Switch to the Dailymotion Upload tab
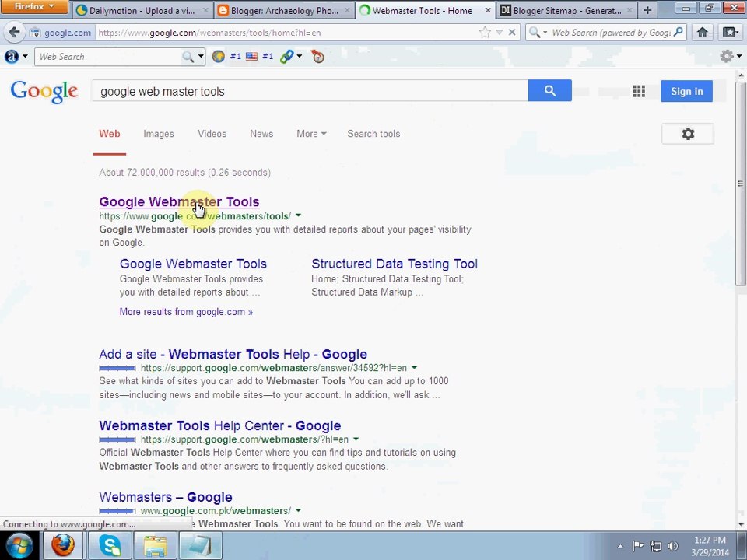 [142, 10]
